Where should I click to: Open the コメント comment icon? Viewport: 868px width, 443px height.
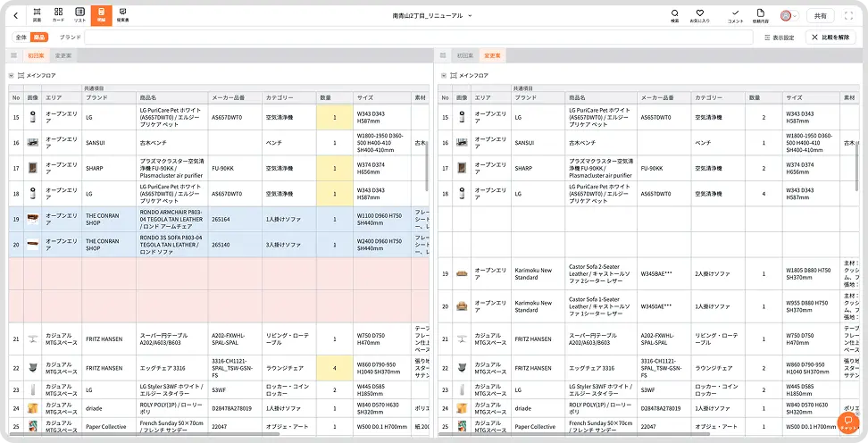point(735,15)
